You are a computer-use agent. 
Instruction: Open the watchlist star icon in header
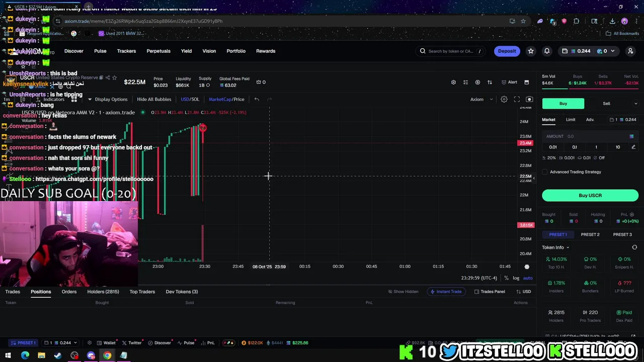pos(531,51)
